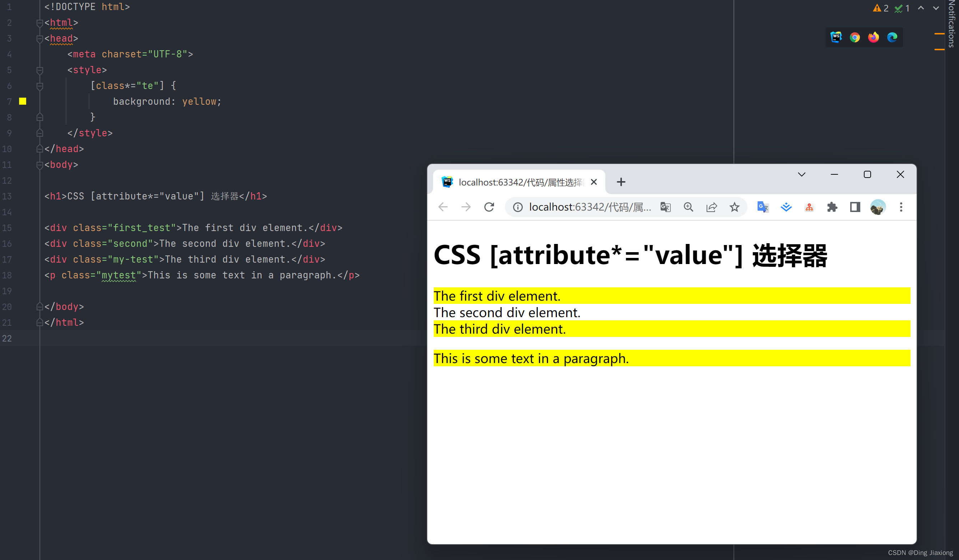959x560 pixels.
Task: Minimize the Chrome window
Action: (x=834, y=174)
